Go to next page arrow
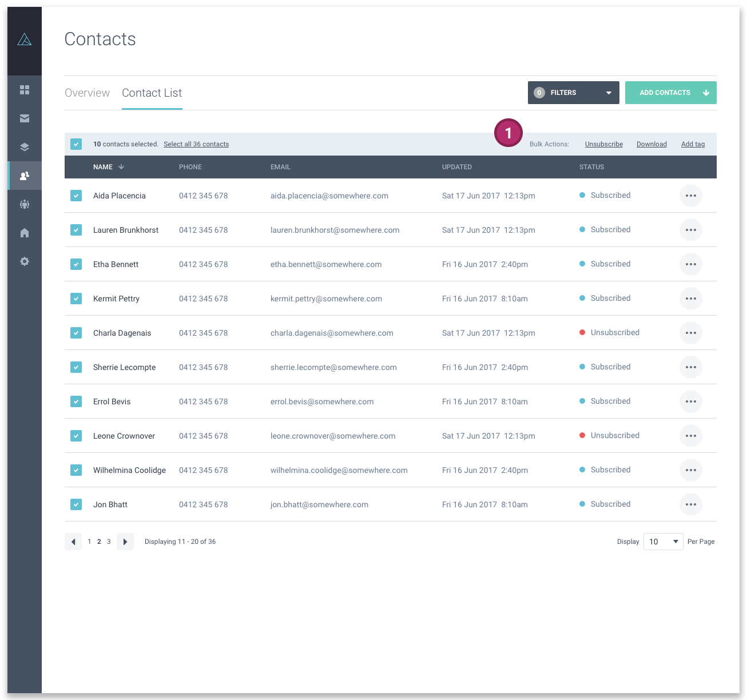 (x=125, y=542)
